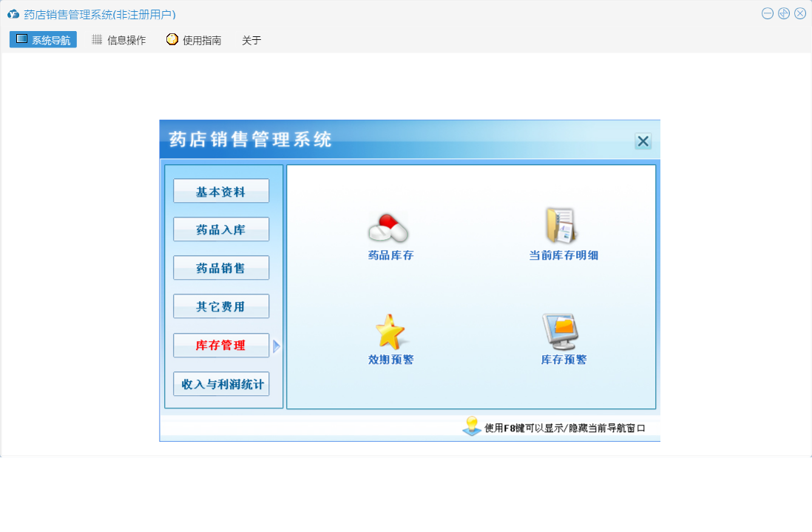Click the F8 navigation hint text
812x532 pixels.
[564, 428]
